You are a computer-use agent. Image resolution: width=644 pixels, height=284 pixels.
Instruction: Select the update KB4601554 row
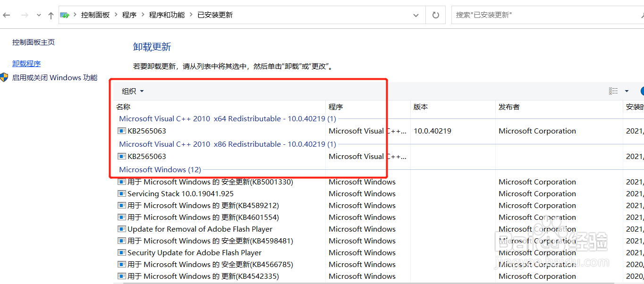[x=203, y=217]
